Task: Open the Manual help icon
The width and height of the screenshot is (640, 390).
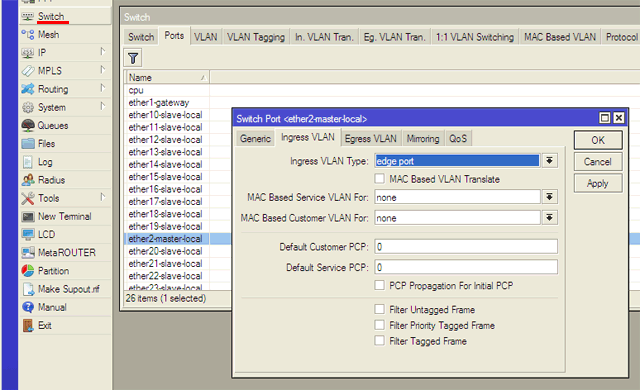Action: [x=28, y=307]
